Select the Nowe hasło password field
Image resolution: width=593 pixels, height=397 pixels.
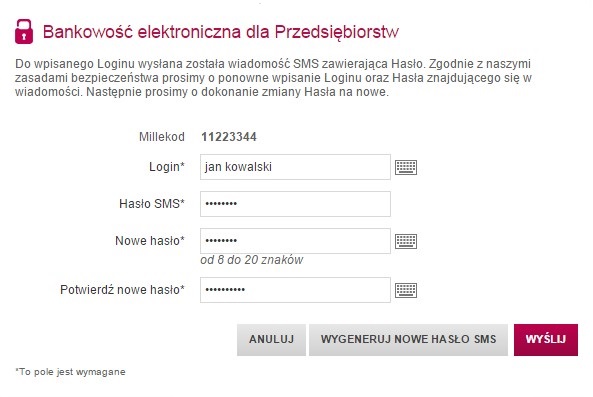(x=295, y=241)
